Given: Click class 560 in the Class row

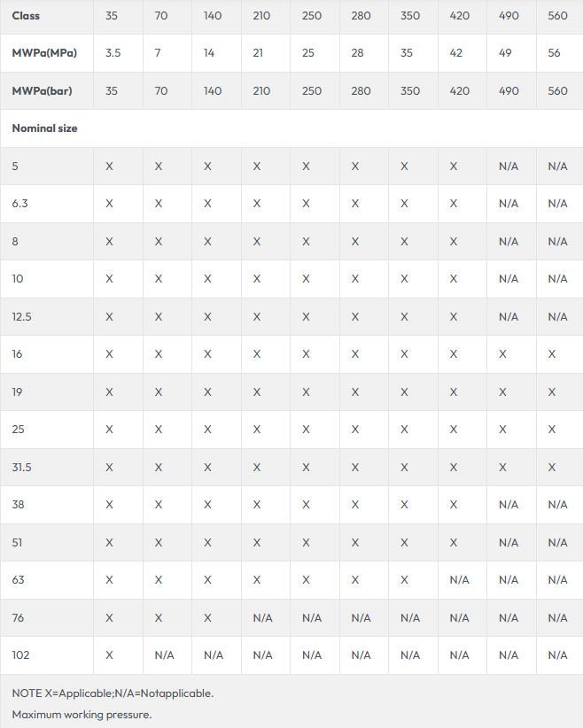Looking at the screenshot, I should click(x=557, y=16).
